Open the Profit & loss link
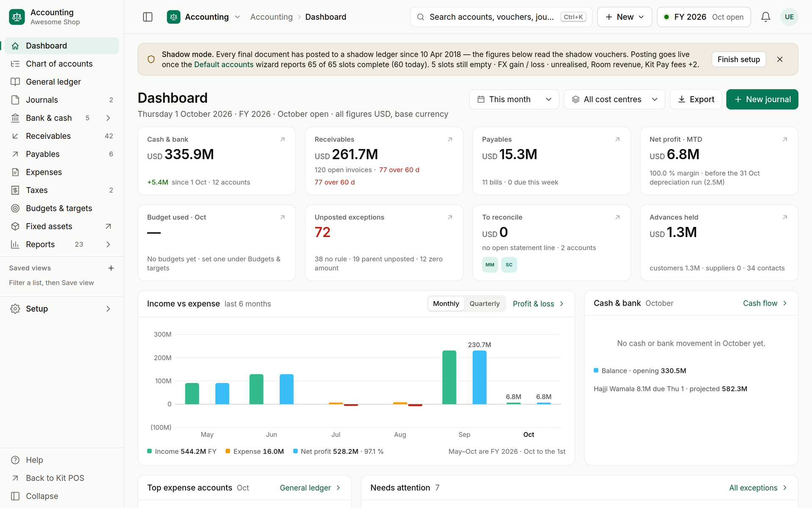This screenshot has height=508, width=812. point(538,304)
